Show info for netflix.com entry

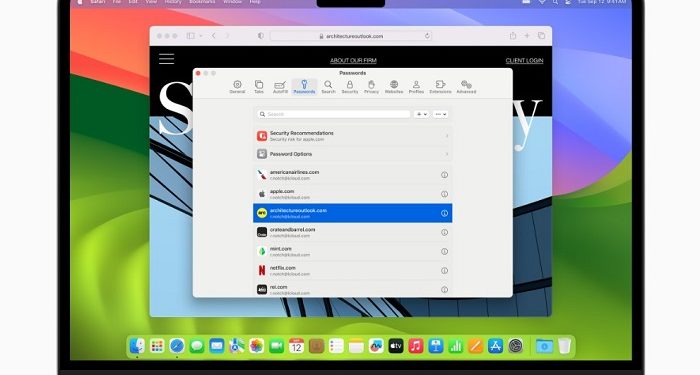(444, 271)
